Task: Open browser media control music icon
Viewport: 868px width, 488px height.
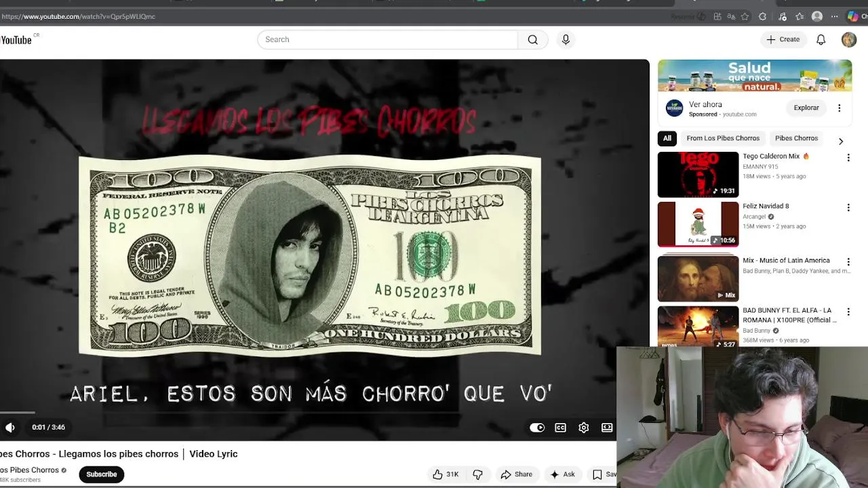Action: (x=783, y=16)
